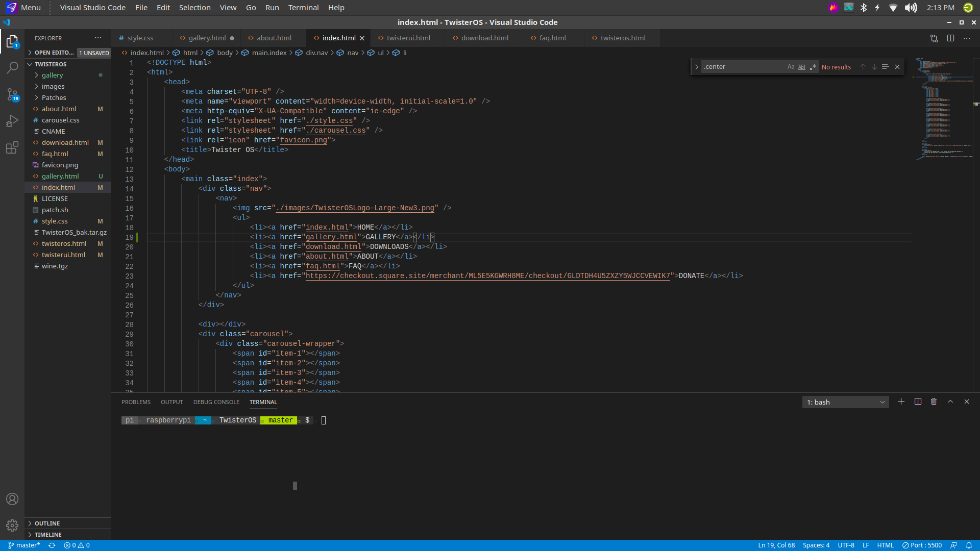Expand the gallery folder in explorer
This screenshot has height=551, width=980.
[53, 74]
